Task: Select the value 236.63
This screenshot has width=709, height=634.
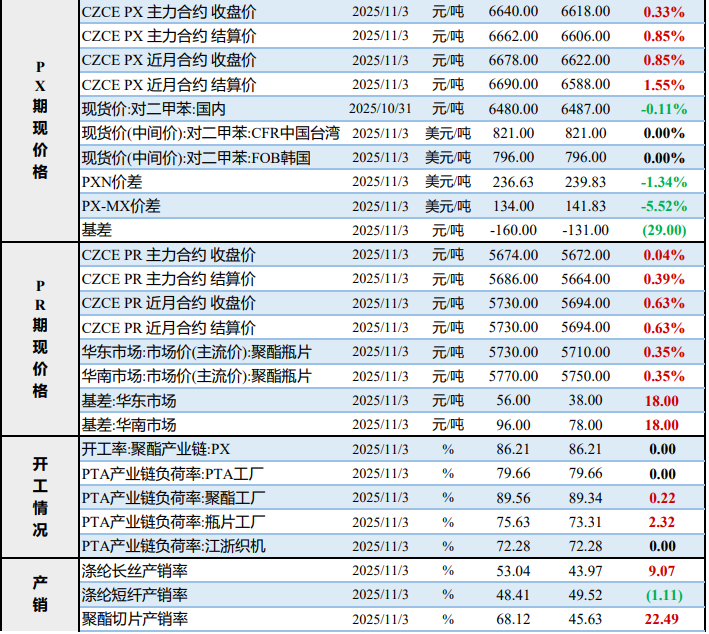Action: coord(513,182)
